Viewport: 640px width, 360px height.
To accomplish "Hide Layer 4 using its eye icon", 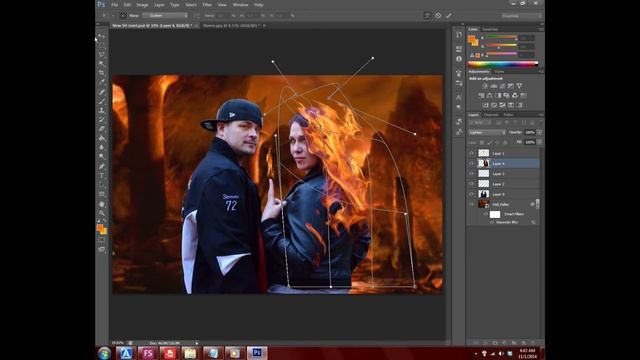I will 471,163.
